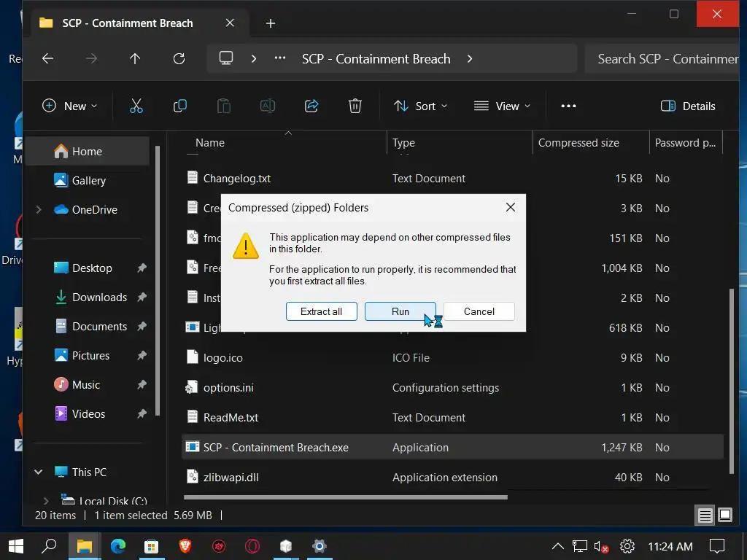
Task: Click Cancel in the dialog
Action: (x=479, y=311)
